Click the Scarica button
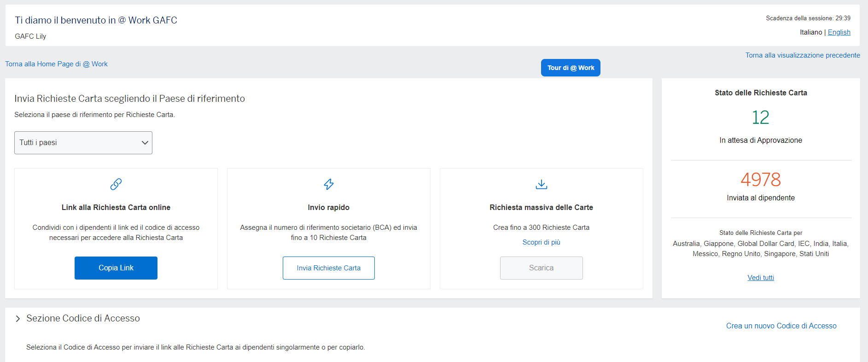Screen dimensions: 868x362 (542, 268)
